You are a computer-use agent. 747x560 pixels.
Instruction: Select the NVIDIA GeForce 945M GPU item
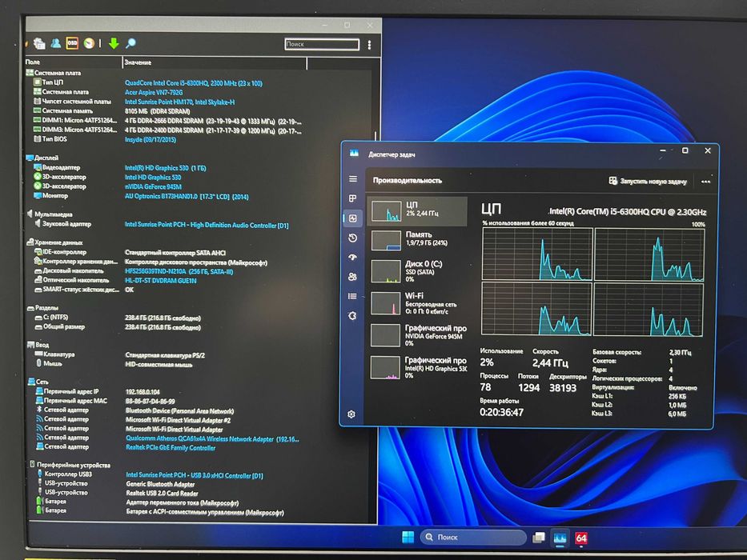coord(417,335)
